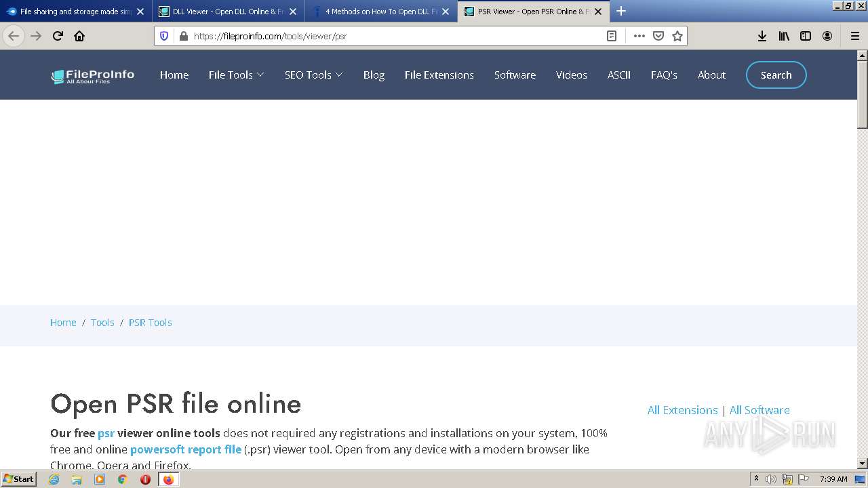
Task: Open the tracking protection shield icon
Action: tap(164, 36)
